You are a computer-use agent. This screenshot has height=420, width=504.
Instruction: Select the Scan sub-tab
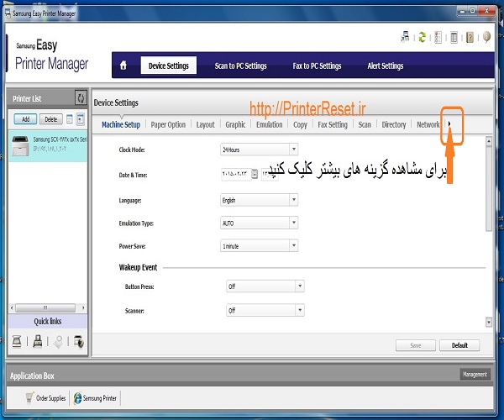pos(365,124)
